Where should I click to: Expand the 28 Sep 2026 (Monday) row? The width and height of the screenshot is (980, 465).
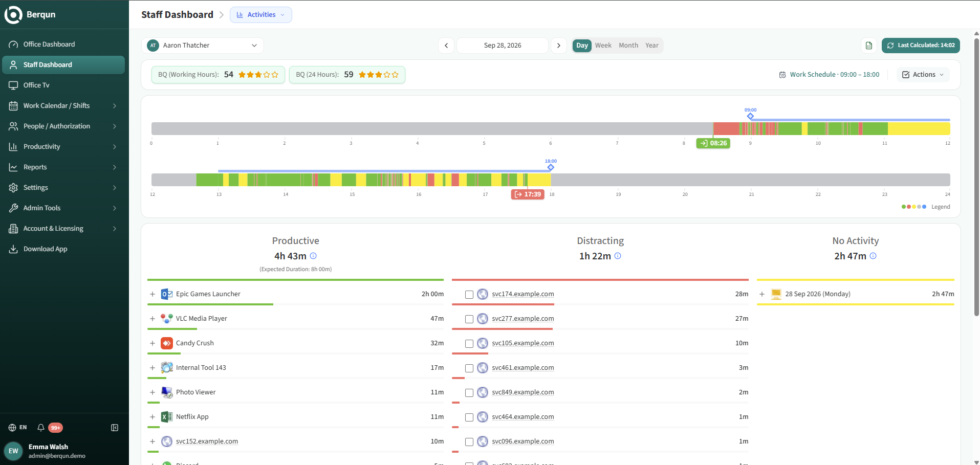pos(762,294)
